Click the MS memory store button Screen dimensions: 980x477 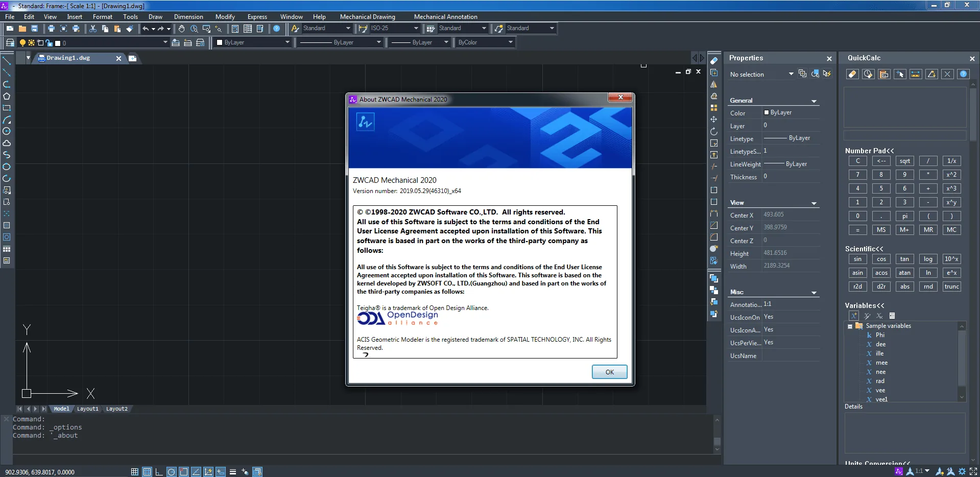[881, 230]
